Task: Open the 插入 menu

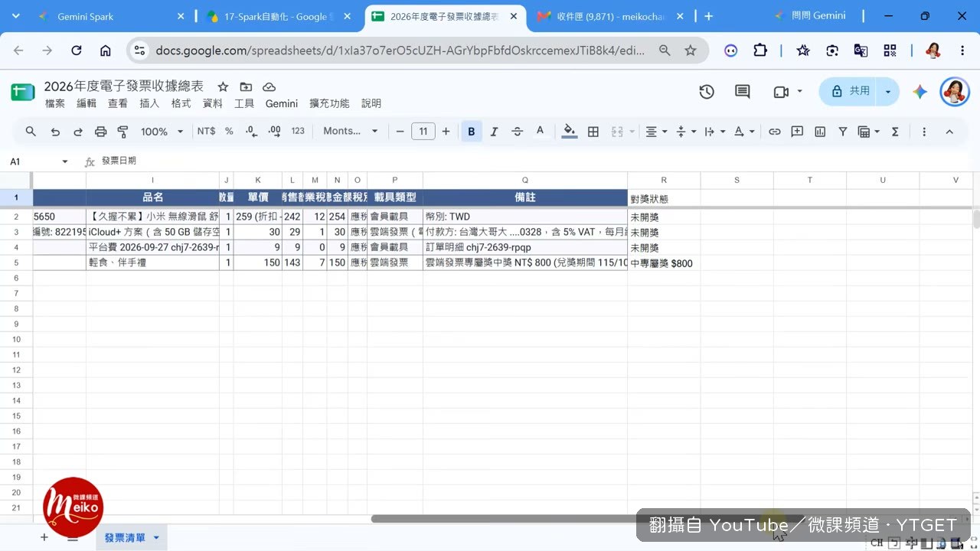Action: (149, 103)
